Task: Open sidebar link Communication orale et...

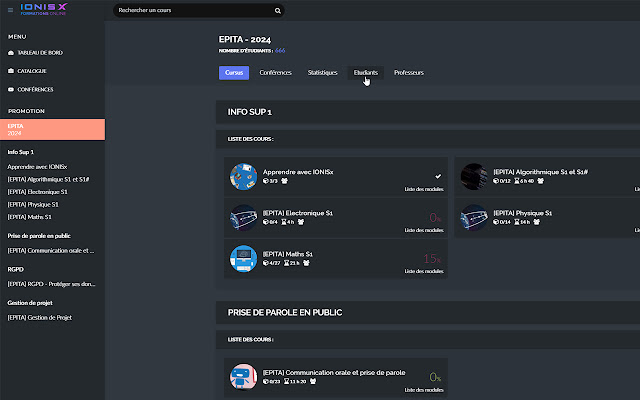Action: 51,251
